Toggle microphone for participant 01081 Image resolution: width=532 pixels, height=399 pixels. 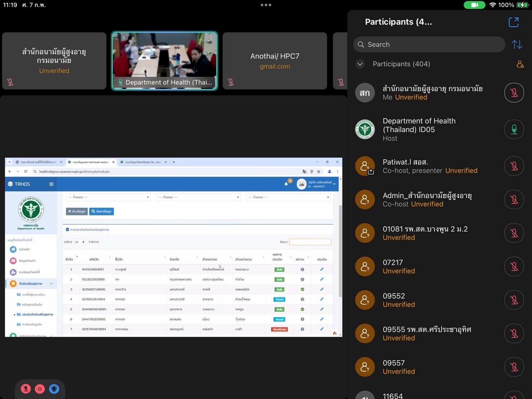(514, 233)
